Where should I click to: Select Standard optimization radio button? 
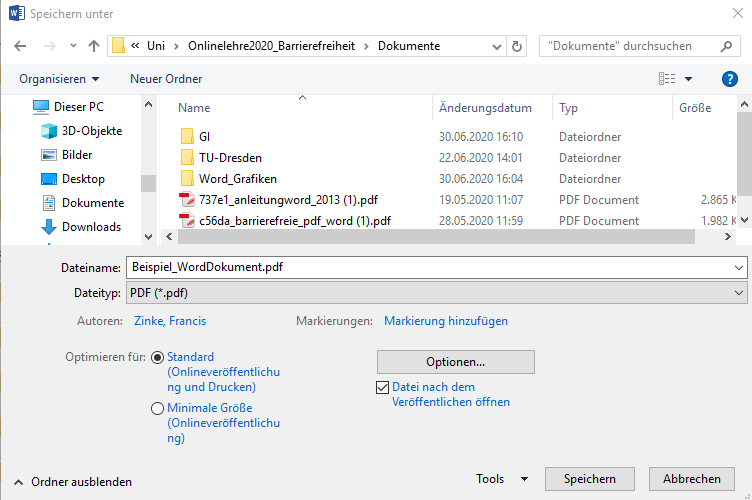tap(157, 357)
